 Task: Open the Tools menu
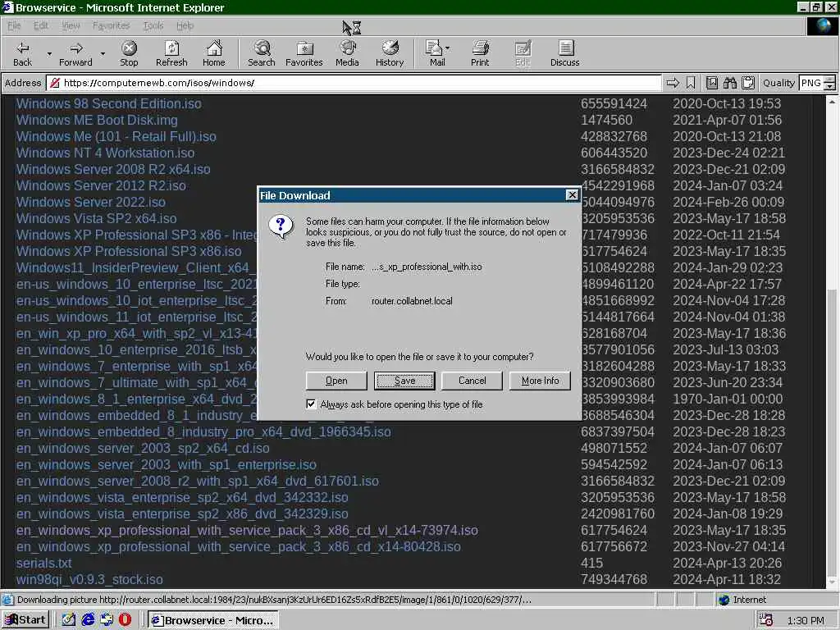[153, 25]
